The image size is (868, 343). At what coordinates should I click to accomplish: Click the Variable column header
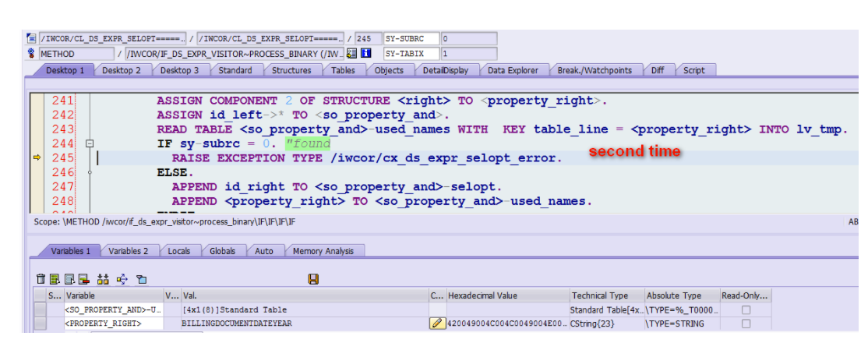(114, 296)
